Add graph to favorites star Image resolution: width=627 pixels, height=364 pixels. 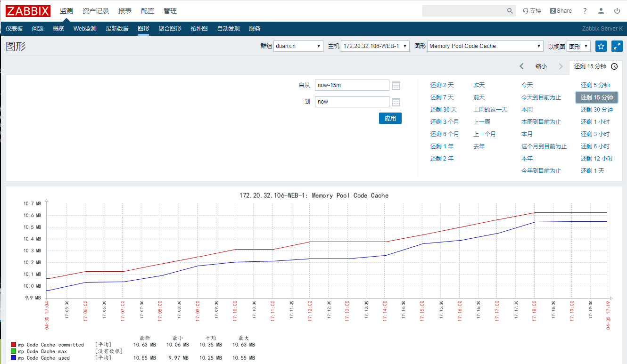[601, 46]
